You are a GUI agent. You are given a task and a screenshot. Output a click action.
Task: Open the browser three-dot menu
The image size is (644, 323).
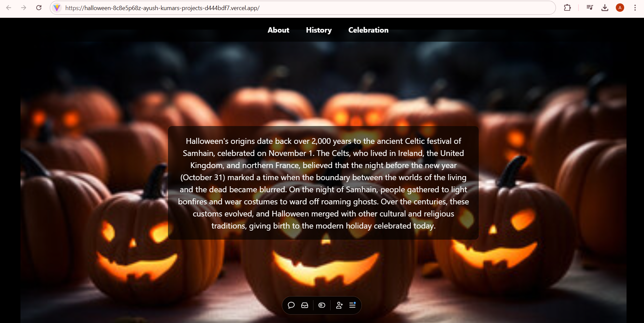tap(635, 8)
